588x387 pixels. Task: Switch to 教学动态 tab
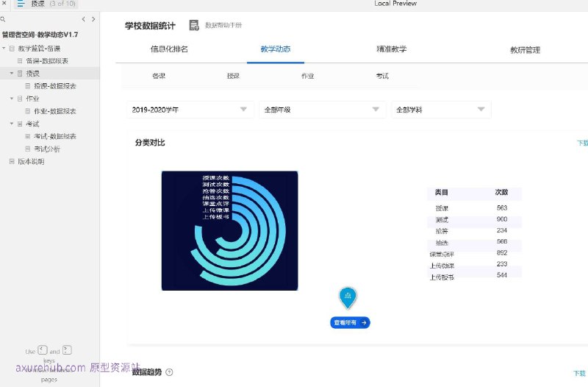pyautogui.click(x=276, y=49)
